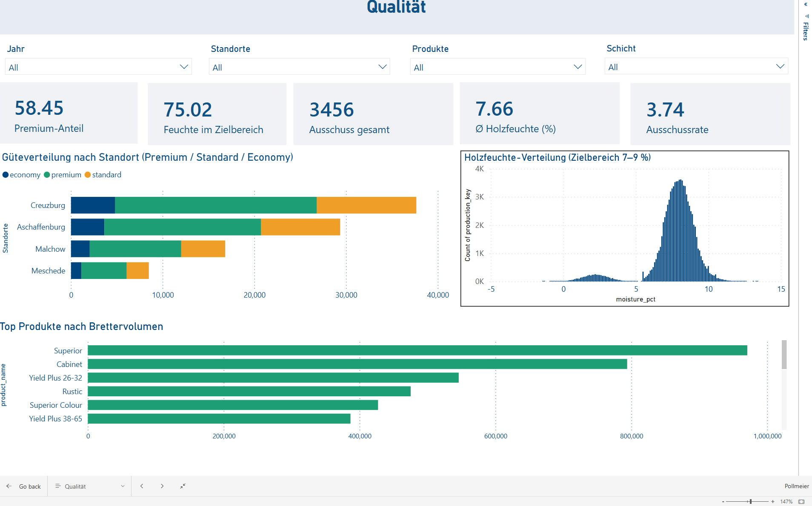Click the Go back button

coord(24,486)
